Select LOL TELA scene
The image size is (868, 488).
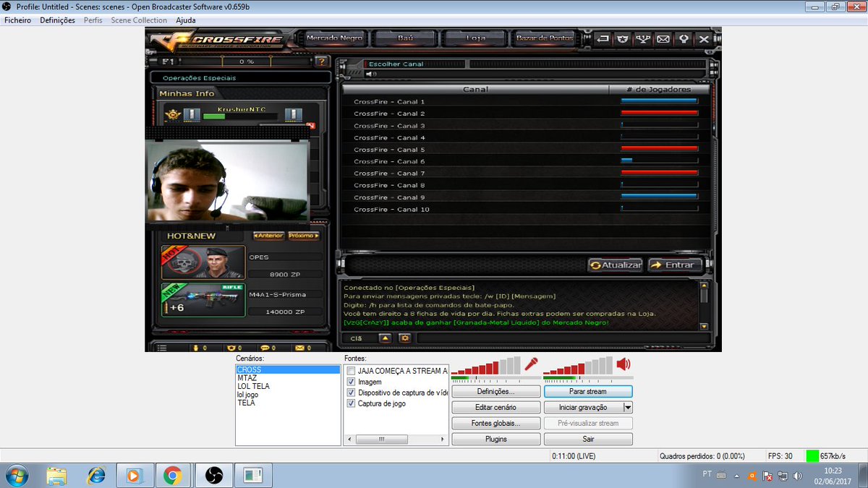[x=288, y=386]
